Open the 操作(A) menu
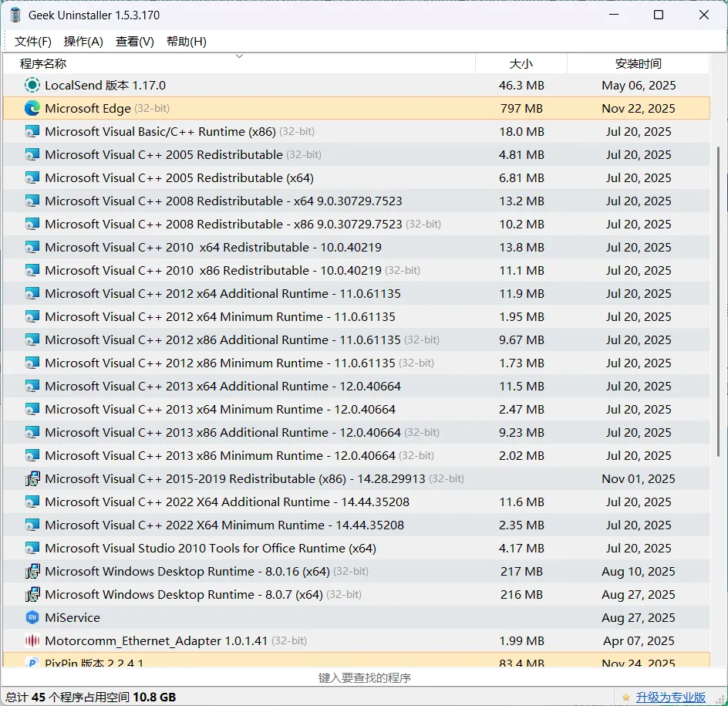 click(x=83, y=42)
